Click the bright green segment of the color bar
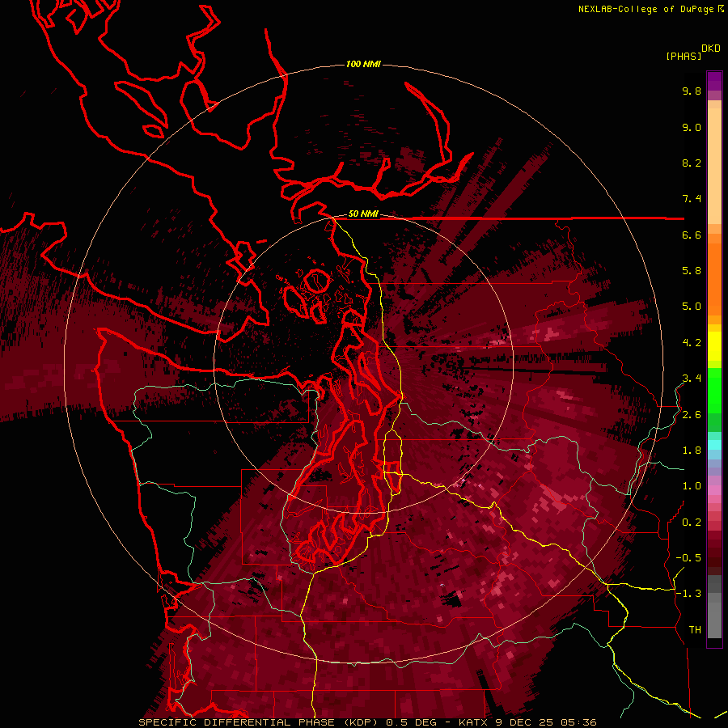 [714, 390]
